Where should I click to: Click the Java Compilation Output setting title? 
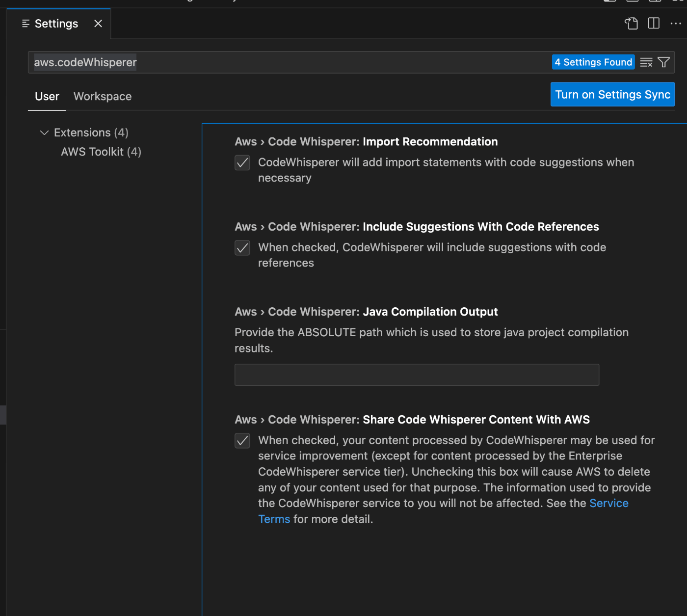366,312
